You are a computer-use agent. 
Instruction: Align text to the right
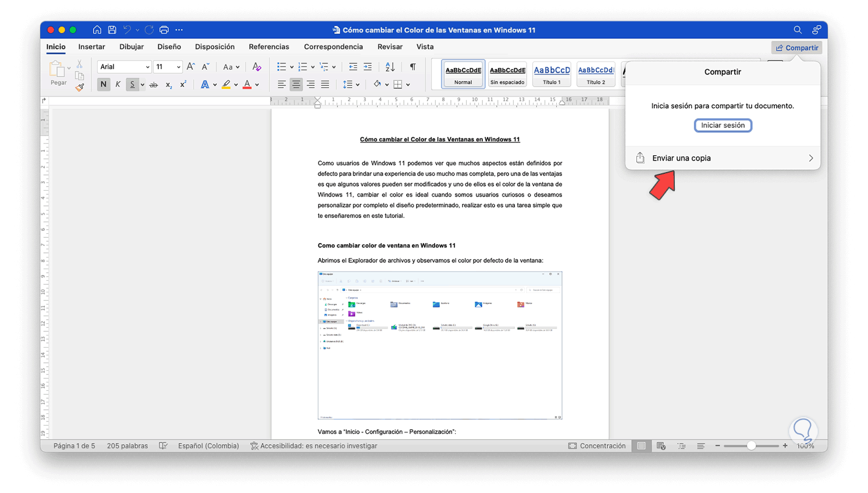311,85
